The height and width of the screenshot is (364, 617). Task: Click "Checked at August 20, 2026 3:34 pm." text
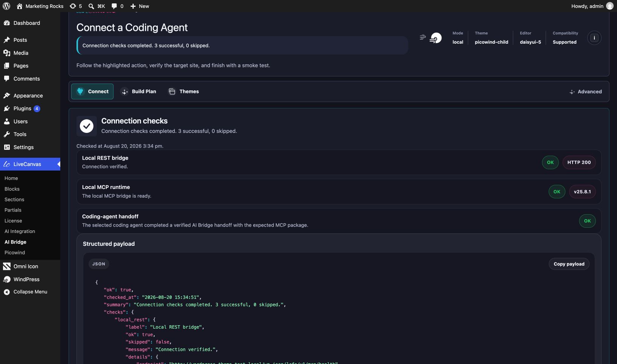(120, 146)
